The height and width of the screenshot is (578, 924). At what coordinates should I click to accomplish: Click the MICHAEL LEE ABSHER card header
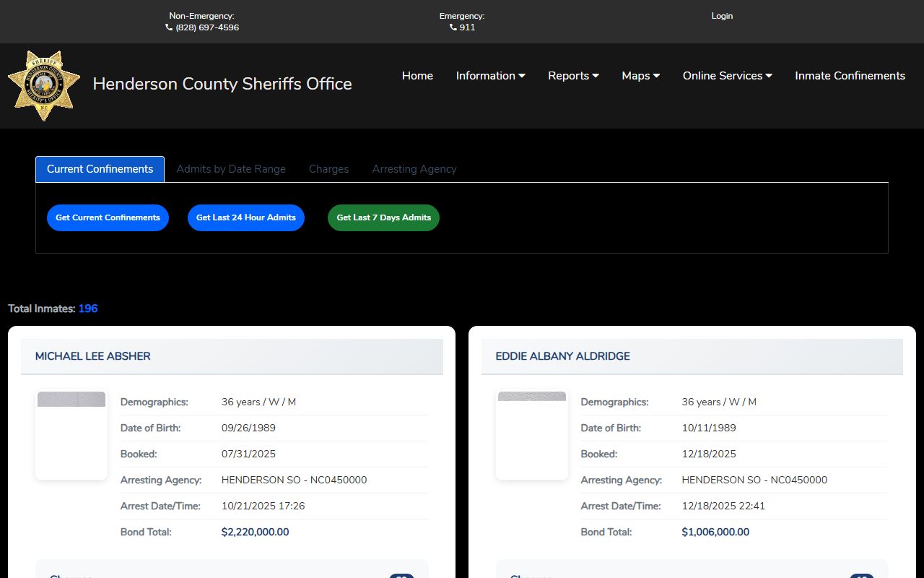tap(232, 356)
